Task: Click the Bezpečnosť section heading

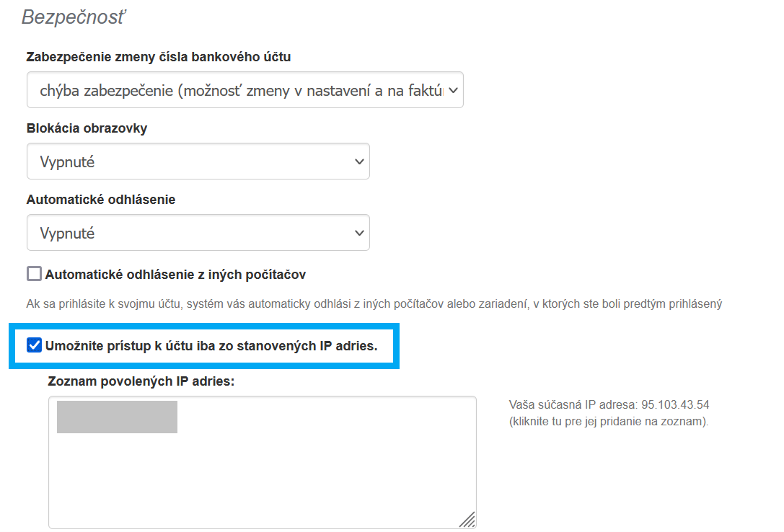Action: [73, 17]
